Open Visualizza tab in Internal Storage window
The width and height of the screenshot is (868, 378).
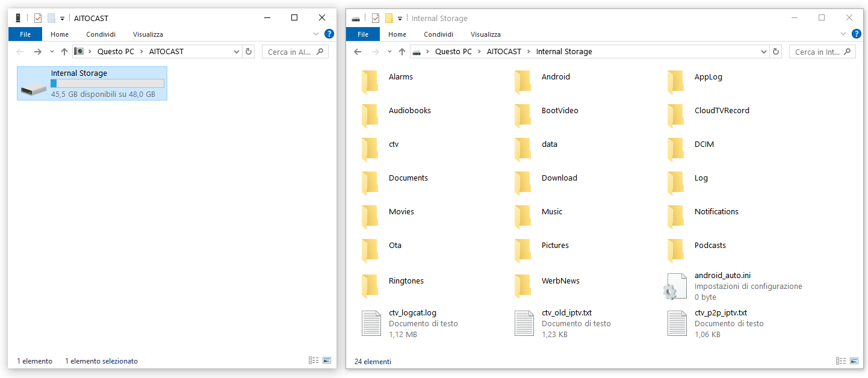pyautogui.click(x=486, y=34)
